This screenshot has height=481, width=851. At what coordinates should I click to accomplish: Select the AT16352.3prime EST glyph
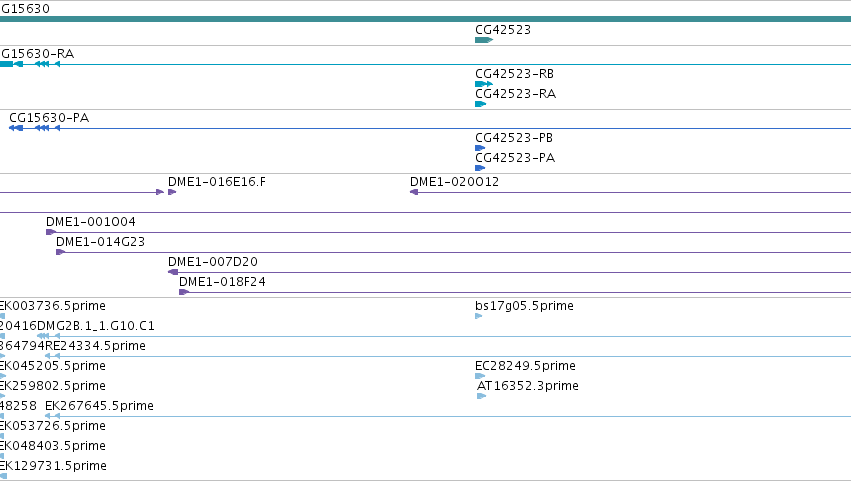481,396
